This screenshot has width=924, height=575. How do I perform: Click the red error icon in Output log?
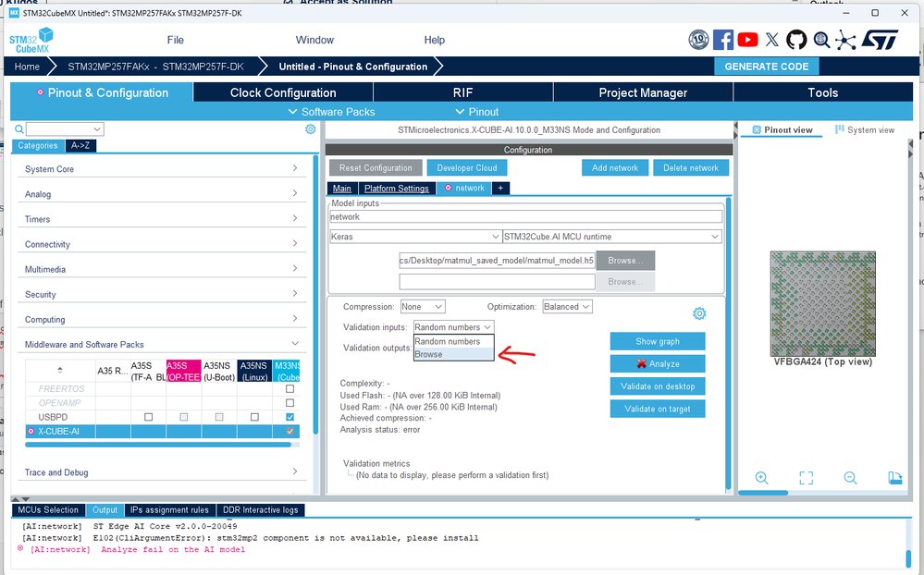[x=20, y=548]
